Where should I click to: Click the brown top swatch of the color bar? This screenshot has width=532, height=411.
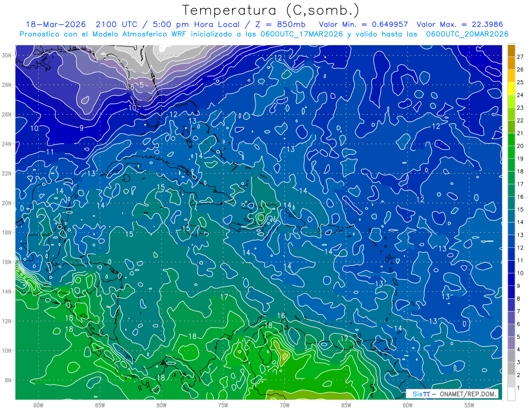511,50
